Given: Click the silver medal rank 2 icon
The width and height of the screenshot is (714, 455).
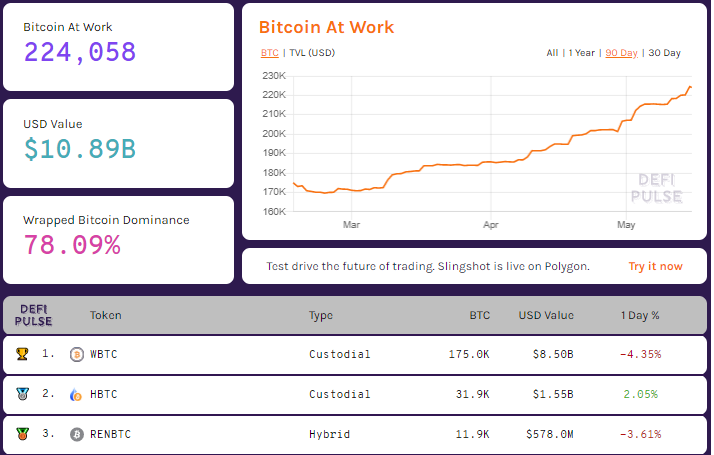Looking at the screenshot, I should click(x=22, y=394).
